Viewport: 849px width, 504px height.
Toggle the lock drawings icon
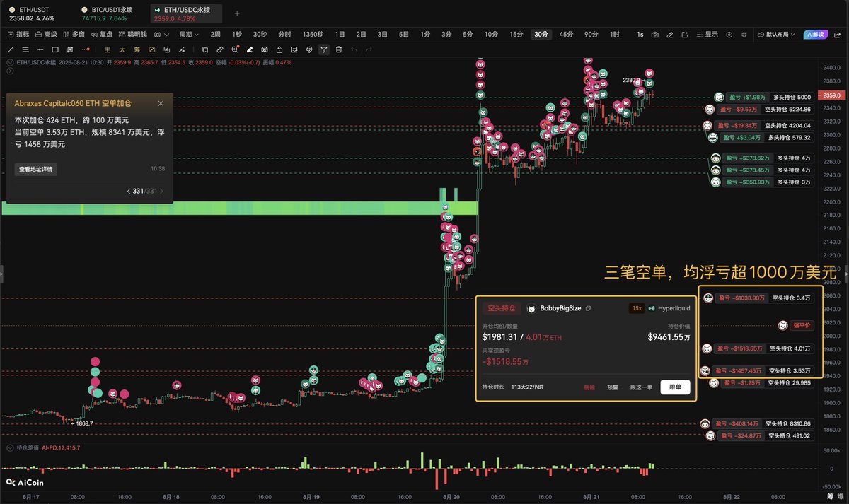[279, 49]
